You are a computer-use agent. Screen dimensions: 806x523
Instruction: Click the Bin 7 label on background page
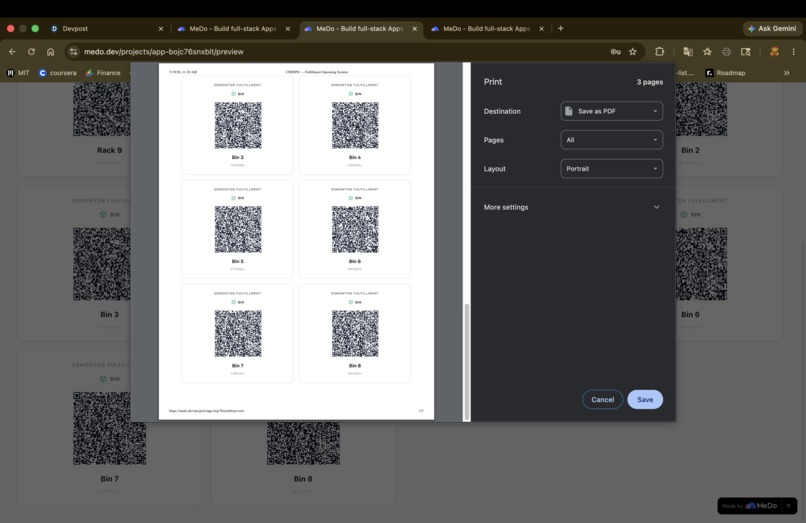[109, 479]
